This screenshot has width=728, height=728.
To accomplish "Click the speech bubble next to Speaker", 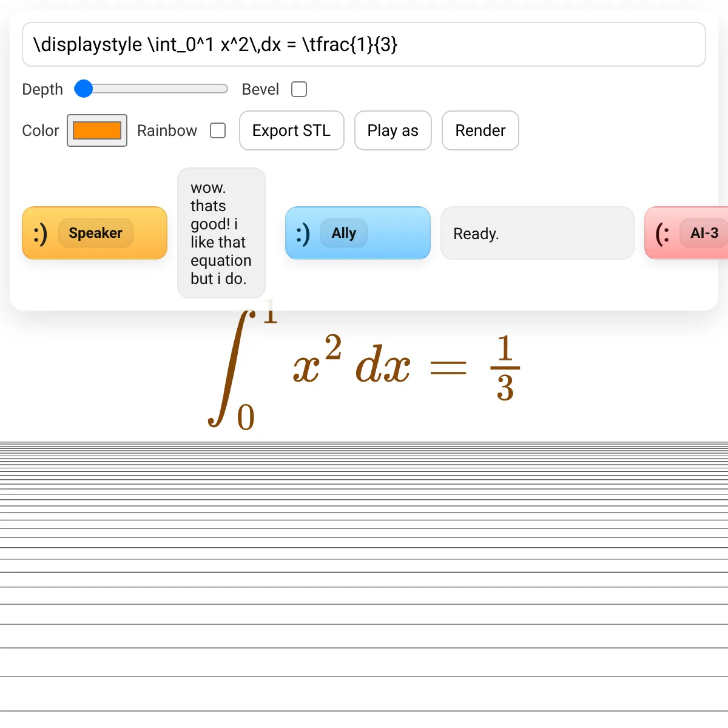I will tap(221, 233).
